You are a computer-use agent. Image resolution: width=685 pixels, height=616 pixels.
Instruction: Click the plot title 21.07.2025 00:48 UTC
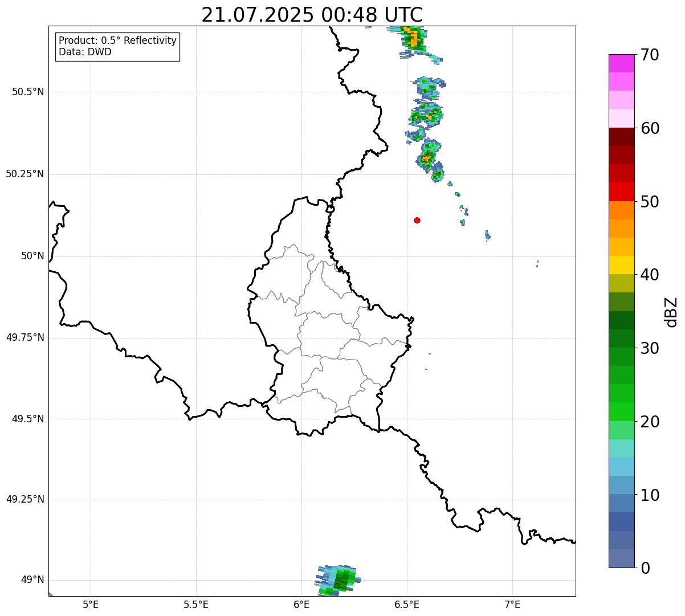[312, 14]
